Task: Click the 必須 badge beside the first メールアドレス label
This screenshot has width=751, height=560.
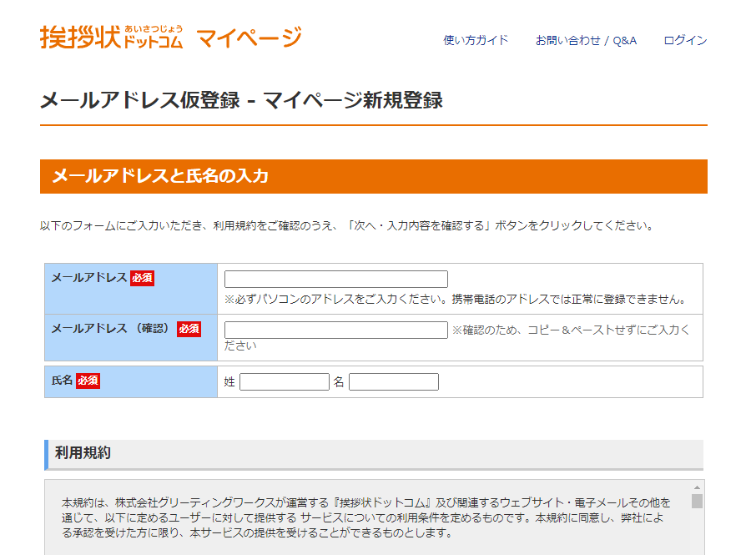Action: [142, 278]
